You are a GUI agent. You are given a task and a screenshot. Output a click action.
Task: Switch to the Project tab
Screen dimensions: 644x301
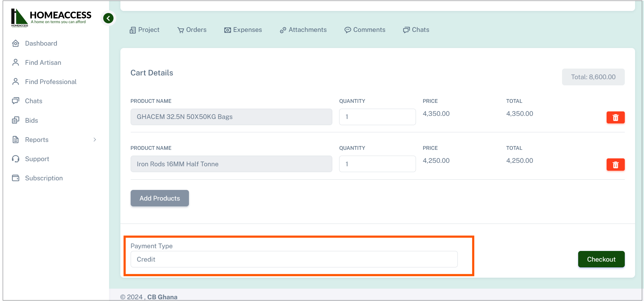click(144, 30)
